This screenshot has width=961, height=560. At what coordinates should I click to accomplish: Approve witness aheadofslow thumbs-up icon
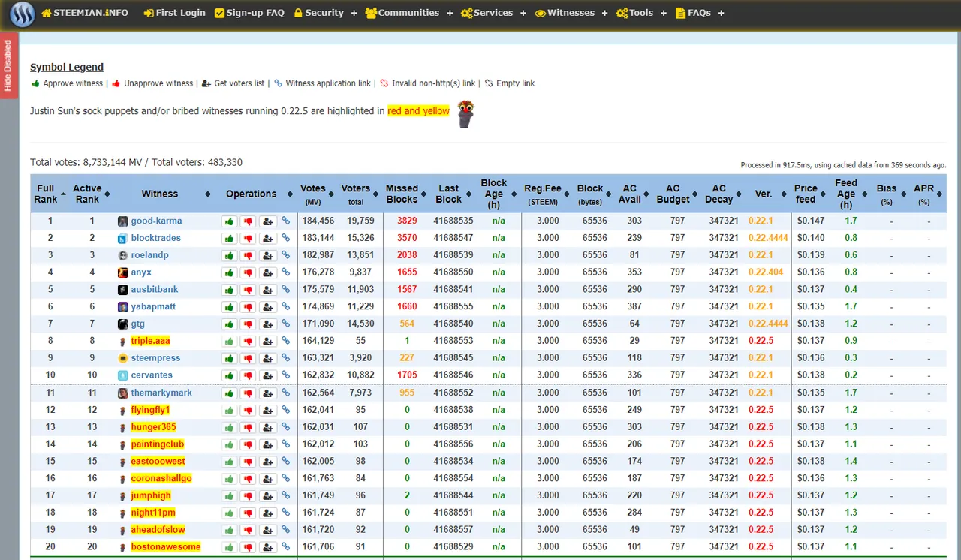click(x=228, y=531)
